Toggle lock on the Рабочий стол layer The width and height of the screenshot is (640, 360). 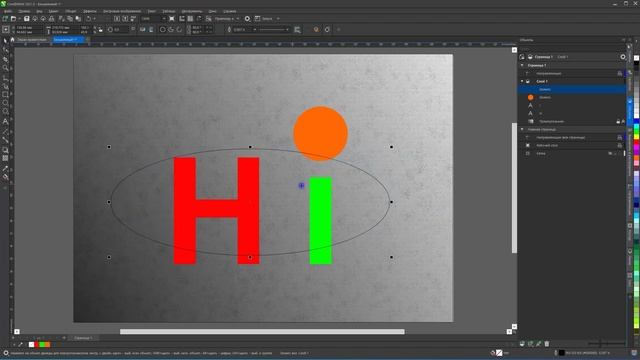click(620, 145)
